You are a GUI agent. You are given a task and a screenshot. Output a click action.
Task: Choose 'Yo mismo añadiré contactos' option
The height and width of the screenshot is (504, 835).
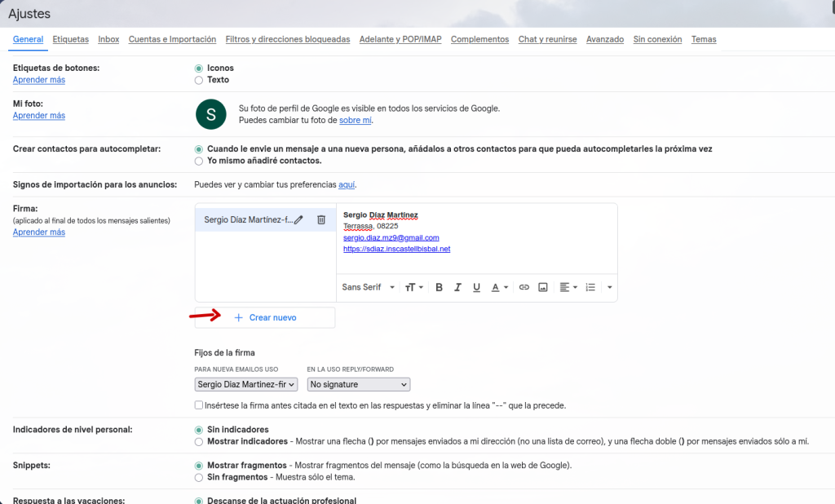199,161
